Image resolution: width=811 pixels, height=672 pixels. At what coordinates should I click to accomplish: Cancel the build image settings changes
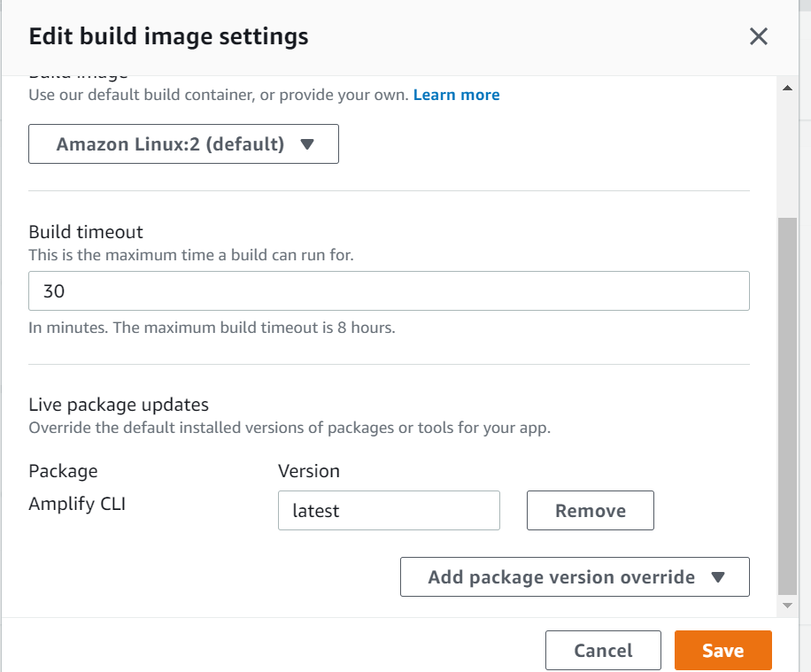coord(603,651)
